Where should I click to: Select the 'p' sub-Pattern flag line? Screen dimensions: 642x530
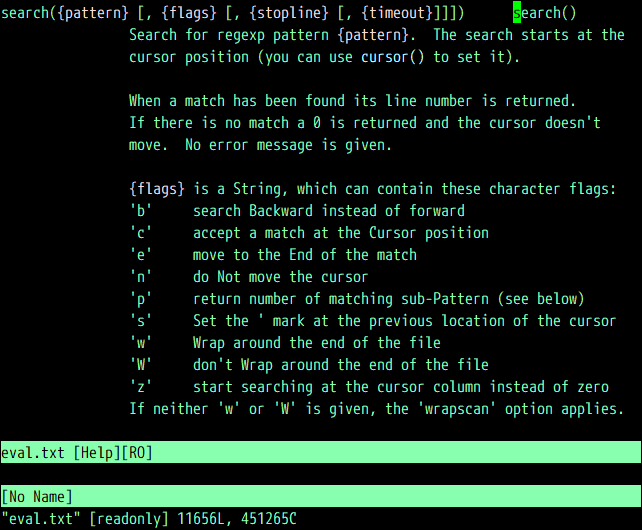click(x=356, y=299)
